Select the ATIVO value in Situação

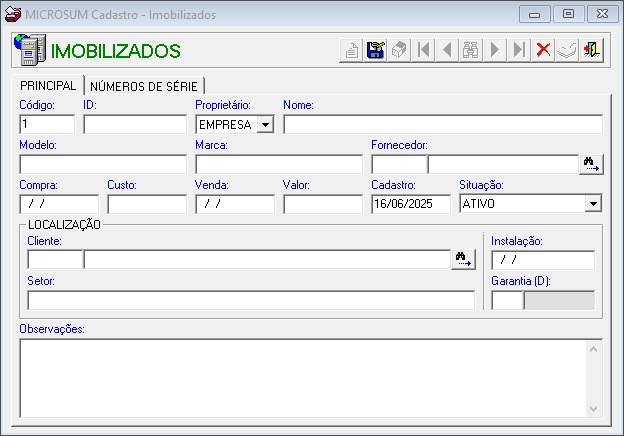point(478,204)
